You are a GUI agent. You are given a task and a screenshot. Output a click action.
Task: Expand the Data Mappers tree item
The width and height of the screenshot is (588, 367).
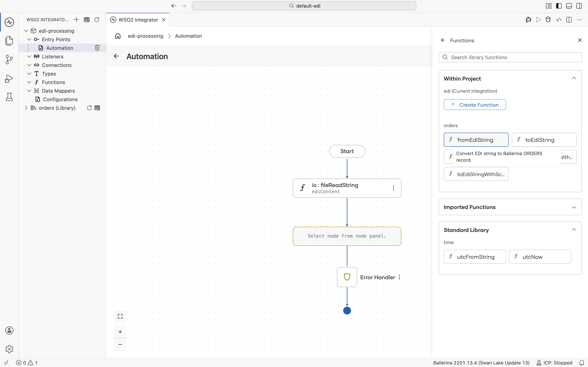29,91
